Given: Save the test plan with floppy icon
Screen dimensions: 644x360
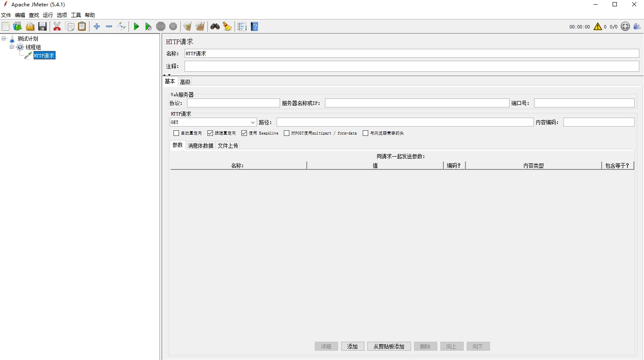Looking at the screenshot, I should [42, 26].
